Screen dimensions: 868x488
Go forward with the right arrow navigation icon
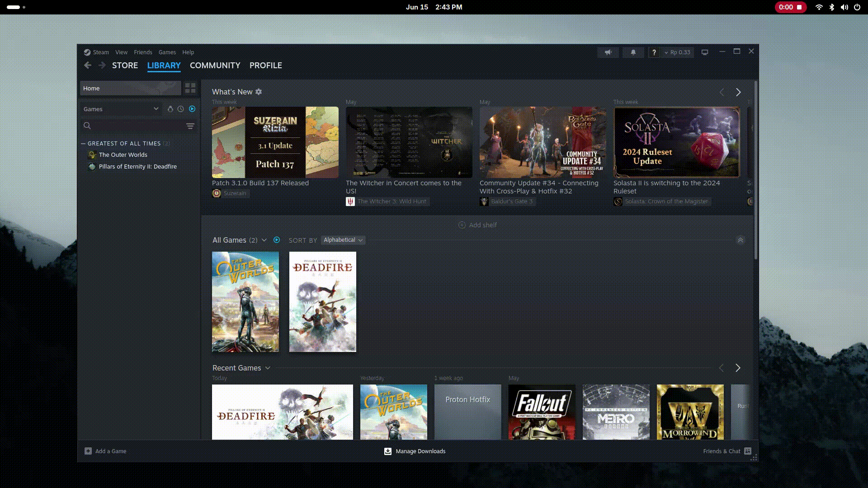[102, 66]
